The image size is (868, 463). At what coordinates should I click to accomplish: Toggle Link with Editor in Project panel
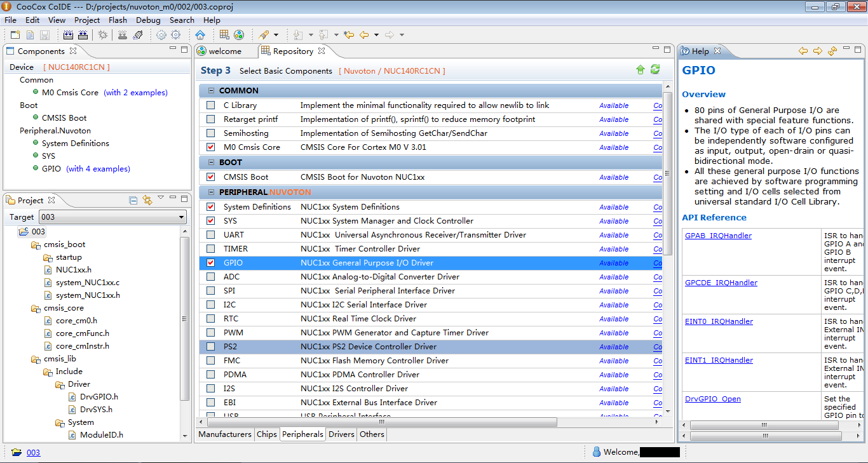[x=147, y=200]
